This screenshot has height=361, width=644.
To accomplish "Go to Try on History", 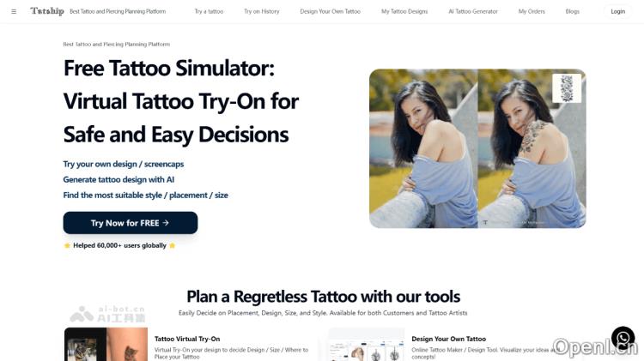I will [262, 11].
